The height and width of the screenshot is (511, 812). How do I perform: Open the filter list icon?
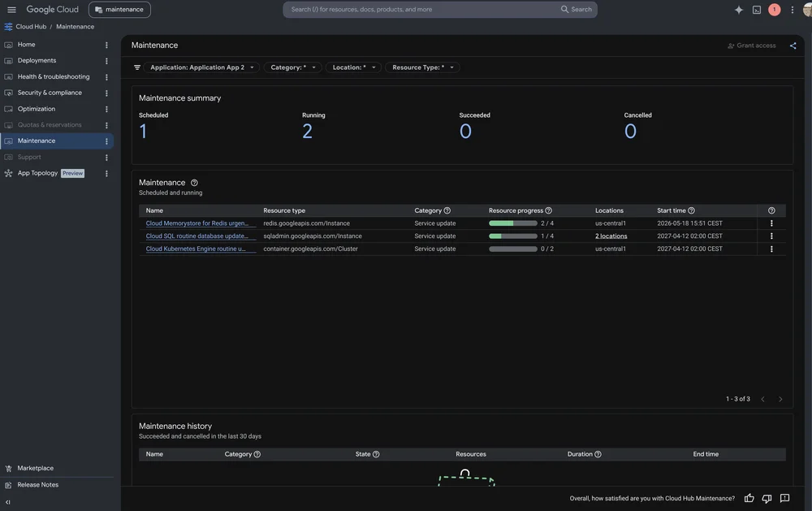click(x=137, y=67)
